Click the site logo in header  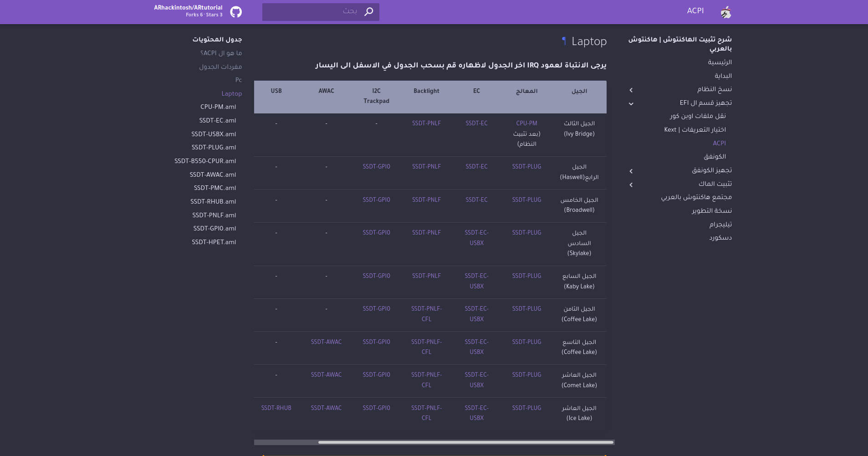pyautogui.click(x=726, y=12)
